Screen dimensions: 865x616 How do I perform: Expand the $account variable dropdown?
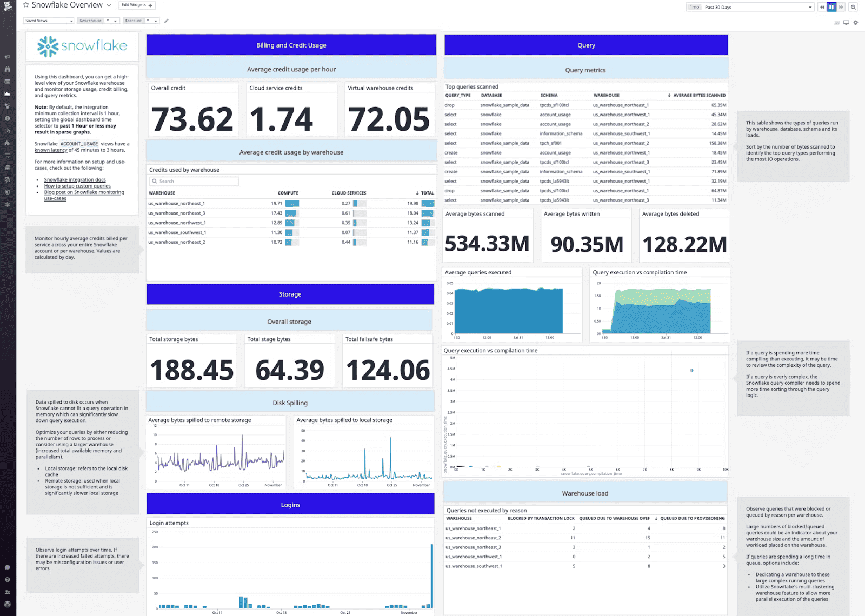click(x=152, y=21)
